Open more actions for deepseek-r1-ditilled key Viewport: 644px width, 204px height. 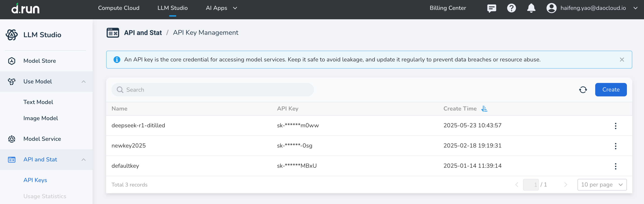[x=615, y=126]
